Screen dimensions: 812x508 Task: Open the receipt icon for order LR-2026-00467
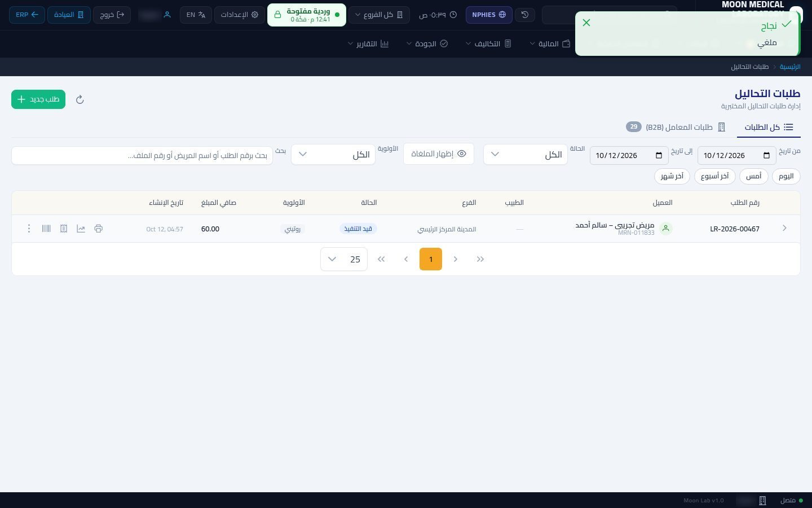click(64, 229)
